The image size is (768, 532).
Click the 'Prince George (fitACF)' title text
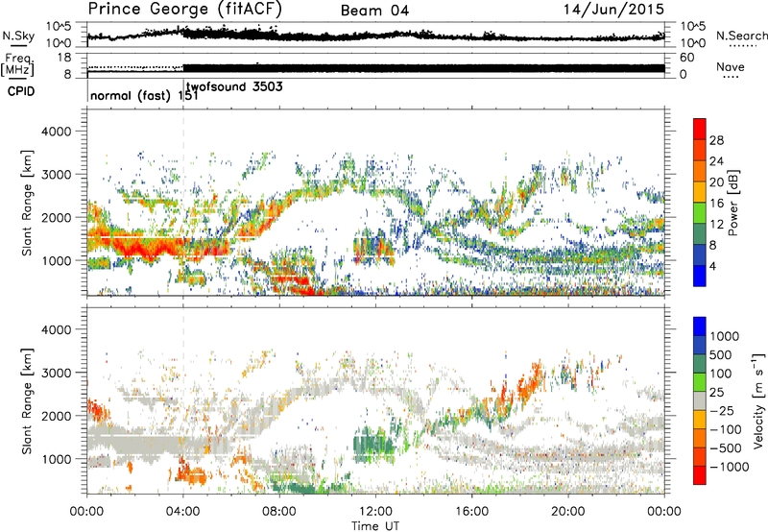pos(184,10)
